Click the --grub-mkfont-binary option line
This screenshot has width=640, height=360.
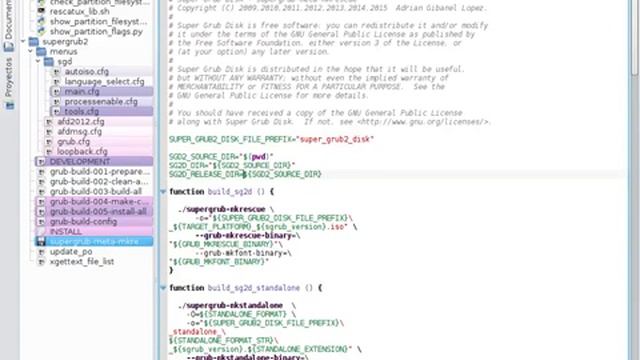coord(243,253)
